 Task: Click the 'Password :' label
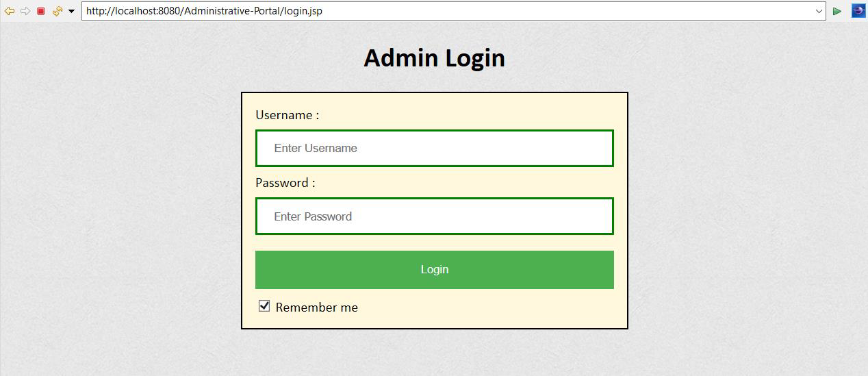pos(285,183)
